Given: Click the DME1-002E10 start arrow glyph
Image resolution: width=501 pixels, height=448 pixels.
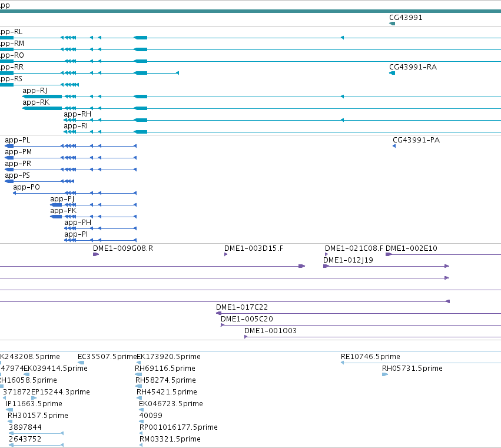Looking at the screenshot, I should [389, 254].
